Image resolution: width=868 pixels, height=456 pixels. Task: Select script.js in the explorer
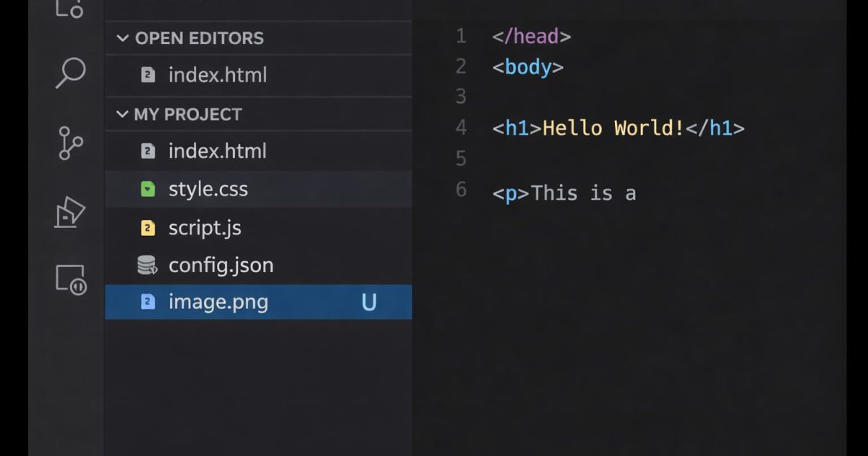(x=205, y=227)
